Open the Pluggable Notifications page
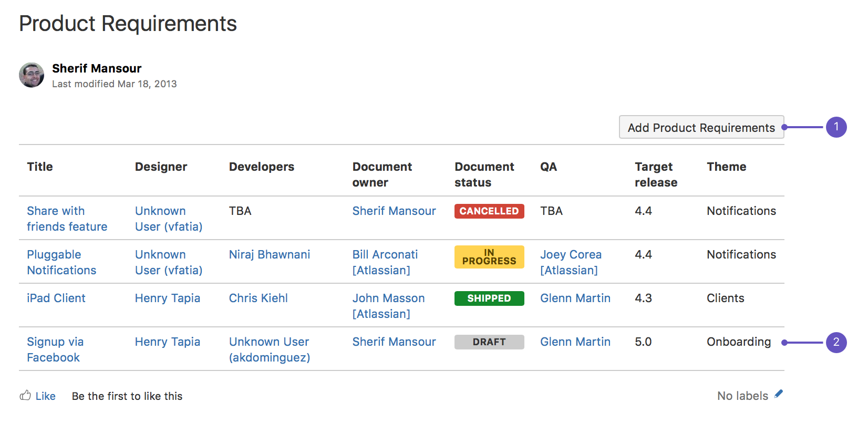The image size is (868, 433). point(61,262)
